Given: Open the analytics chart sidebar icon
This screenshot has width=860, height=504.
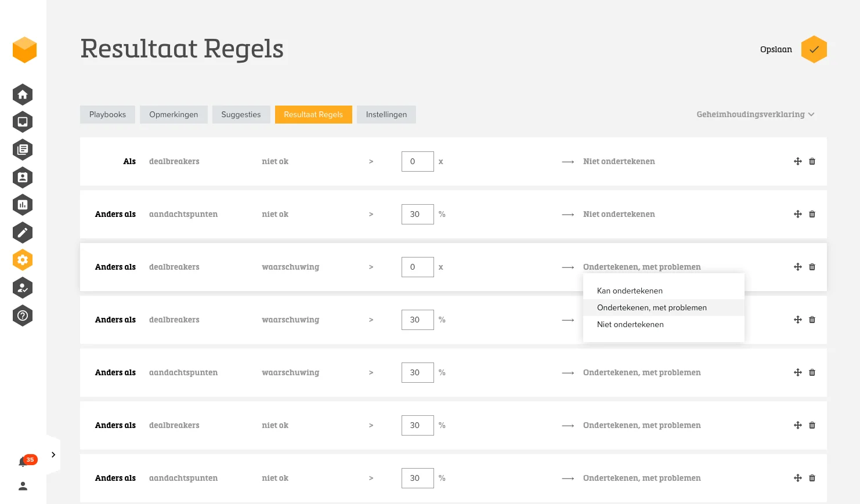Looking at the screenshot, I should click(x=23, y=205).
